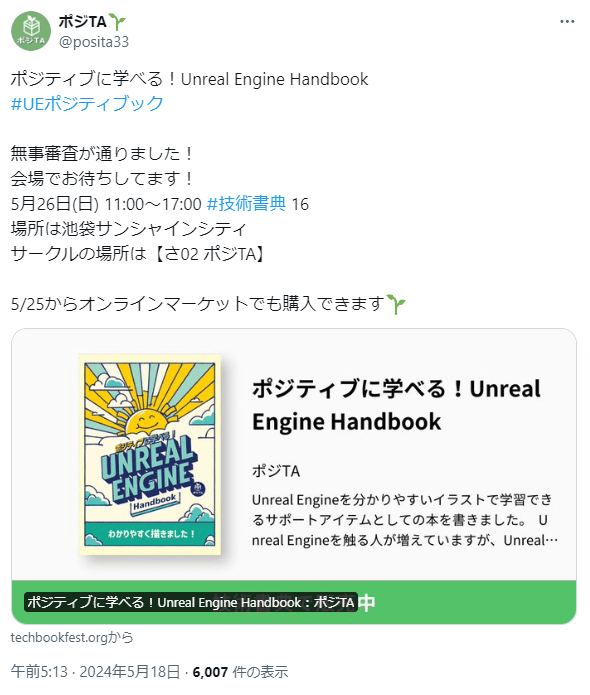Click the dark caption label ポジティブに学べる！Unreal Engine Handbook：ポジTA
This screenshot has width=590, height=695.
(191, 602)
